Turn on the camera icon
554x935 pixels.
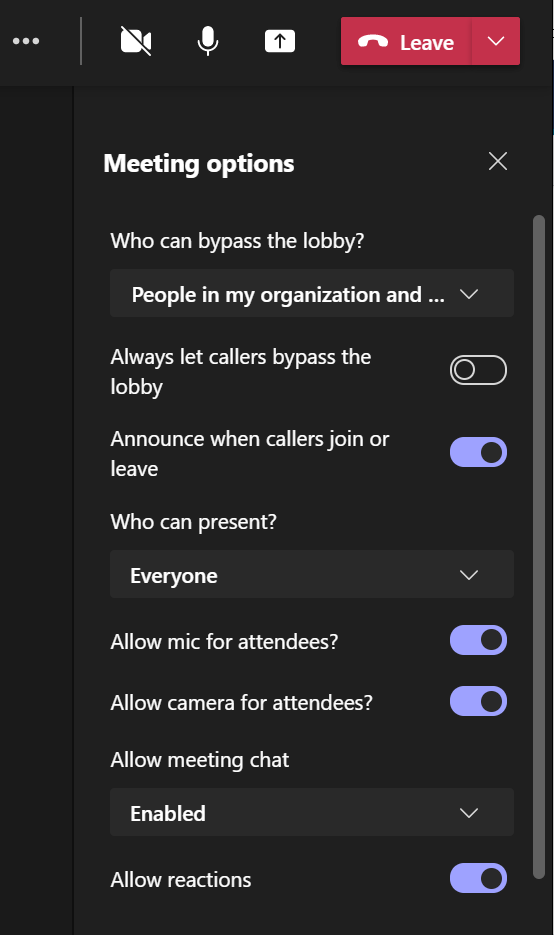[136, 41]
